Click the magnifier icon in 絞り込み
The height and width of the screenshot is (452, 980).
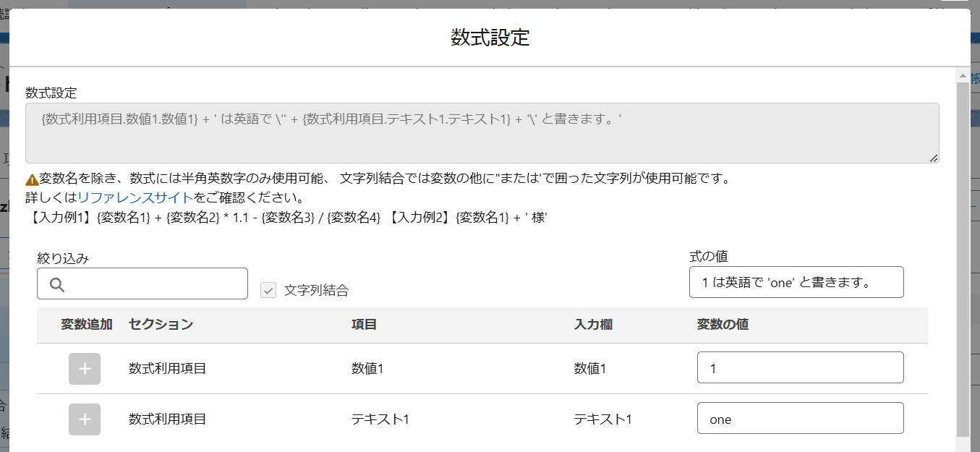58,284
